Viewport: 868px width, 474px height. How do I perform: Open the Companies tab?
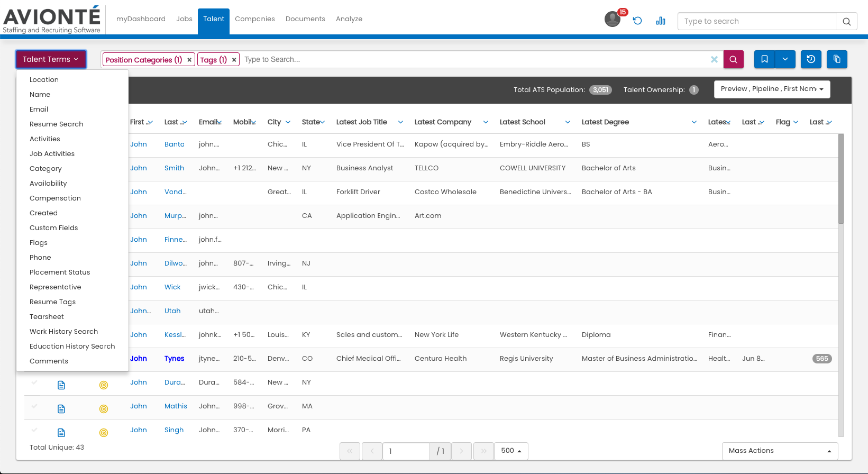(x=255, y=19)
